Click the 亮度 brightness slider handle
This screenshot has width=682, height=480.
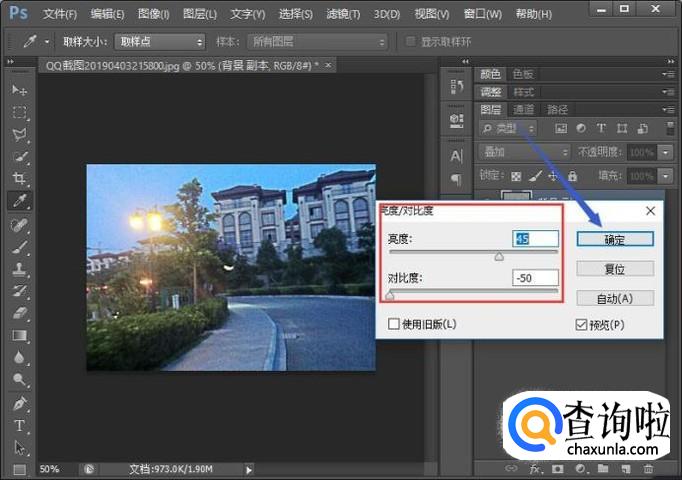click(x=499, y=256)
